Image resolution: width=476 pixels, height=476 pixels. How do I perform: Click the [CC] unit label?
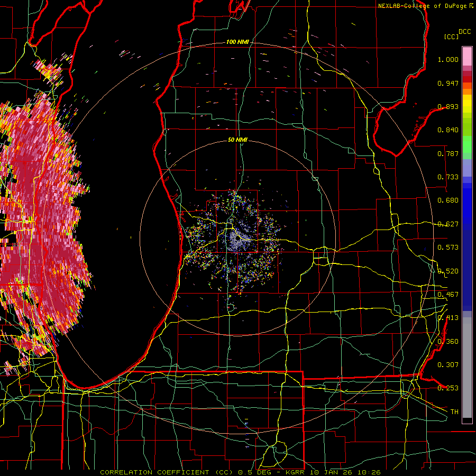pos(451,36)
